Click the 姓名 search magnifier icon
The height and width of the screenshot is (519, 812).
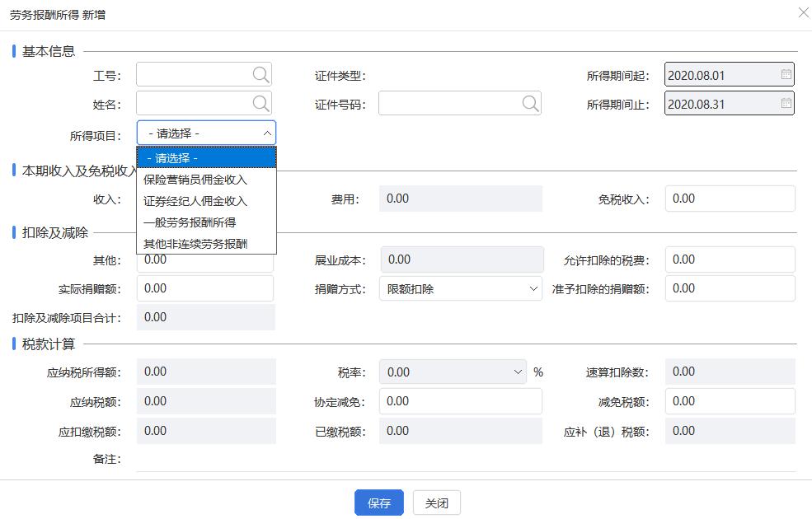tap(261, 103)
